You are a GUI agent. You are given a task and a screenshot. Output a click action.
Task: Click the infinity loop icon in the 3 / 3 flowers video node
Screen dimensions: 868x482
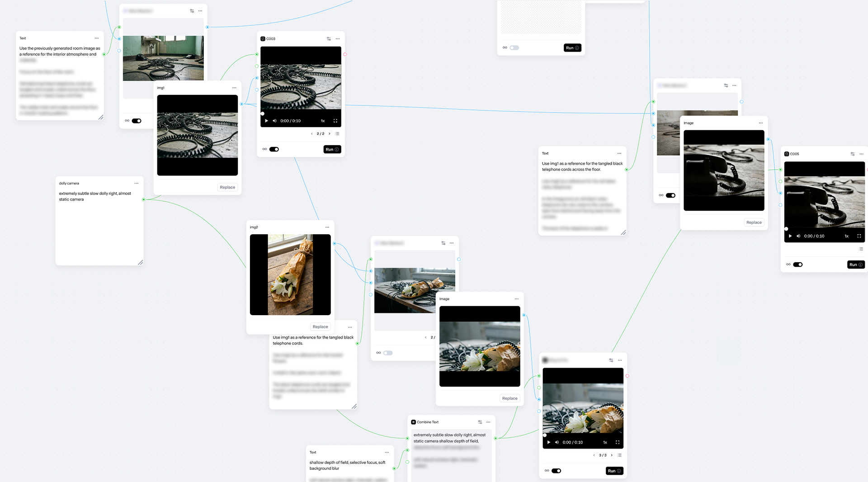coord(547,471)
